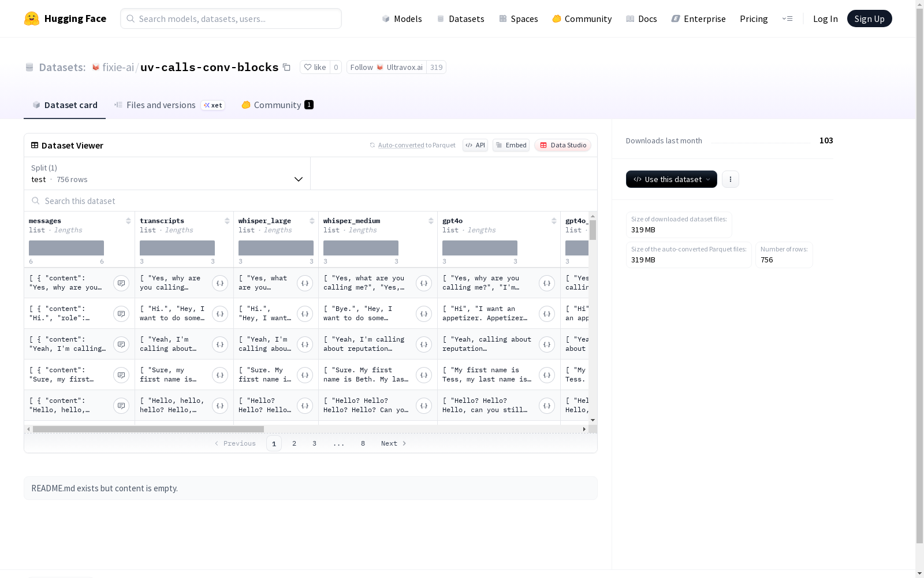Screen dimensions: 924x578
Task: Sort the messages column
Action: (x=128, y=221)
